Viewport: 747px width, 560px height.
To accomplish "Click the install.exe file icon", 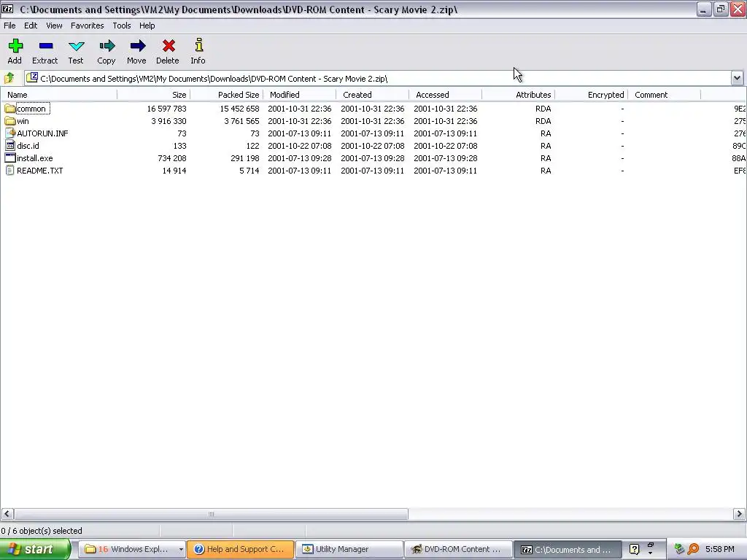I will coord(10,158).
